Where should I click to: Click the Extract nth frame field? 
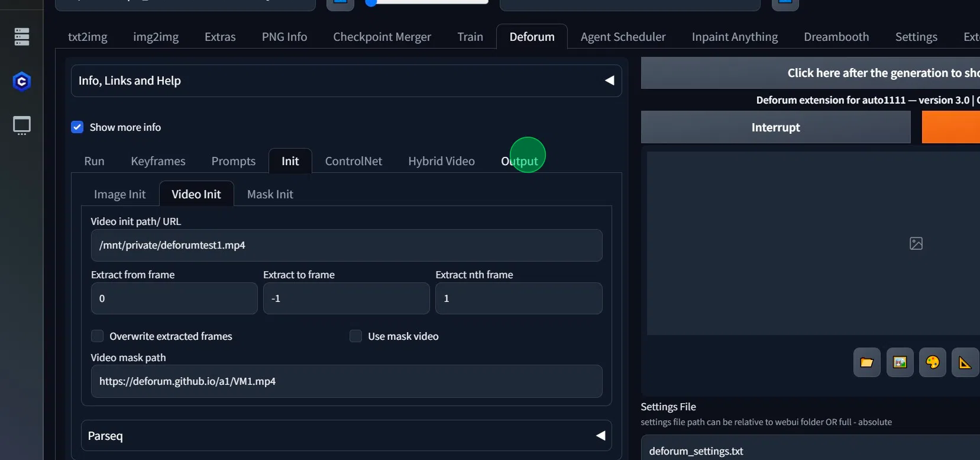(519, 298)
